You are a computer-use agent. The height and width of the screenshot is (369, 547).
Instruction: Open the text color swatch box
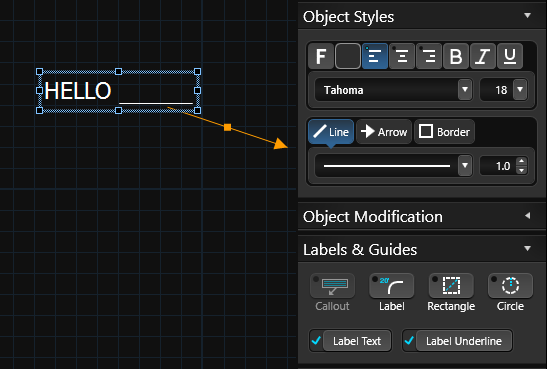coord(348,56)
